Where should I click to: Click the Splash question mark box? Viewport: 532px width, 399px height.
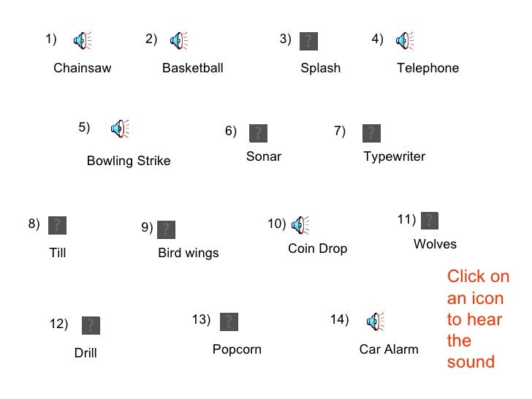308,41
